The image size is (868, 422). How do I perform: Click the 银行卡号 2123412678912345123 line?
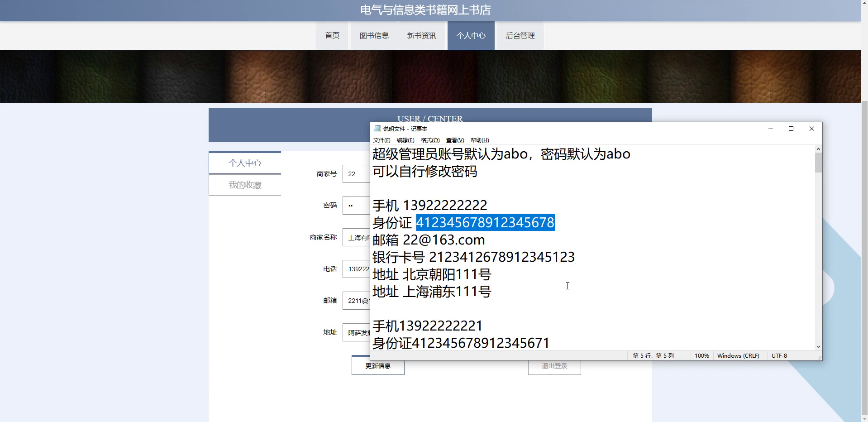click(x=473, y=257)
